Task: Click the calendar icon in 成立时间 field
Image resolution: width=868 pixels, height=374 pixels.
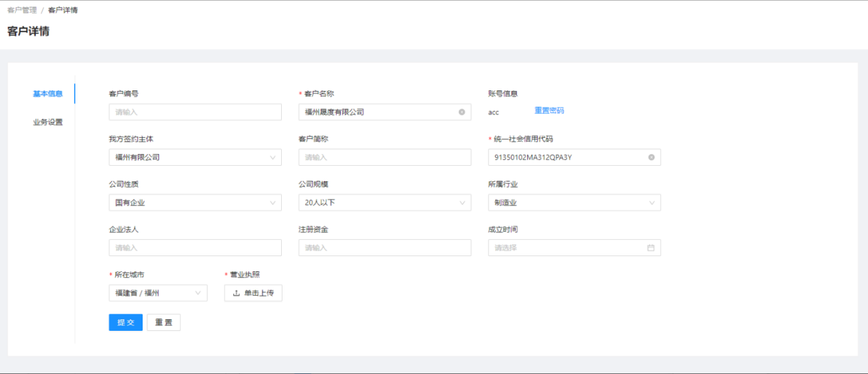Action: pyautogui.click(x=651, y=248)
